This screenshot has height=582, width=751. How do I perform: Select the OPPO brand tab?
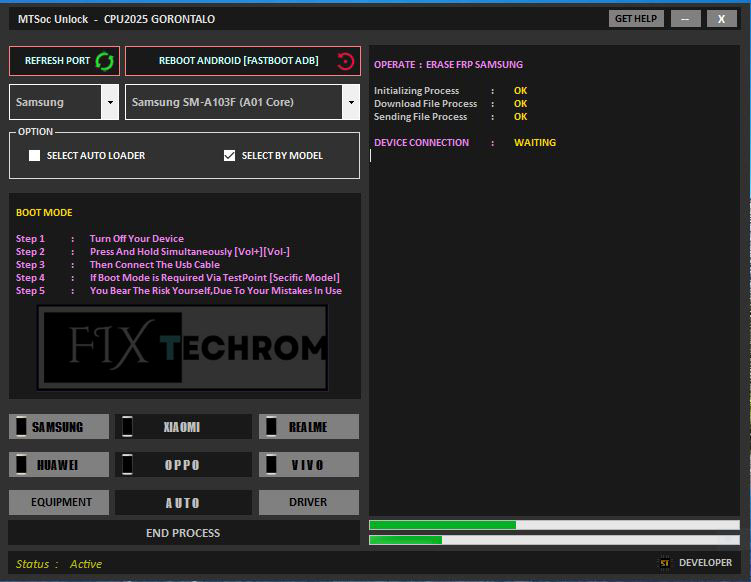point(183,464)
